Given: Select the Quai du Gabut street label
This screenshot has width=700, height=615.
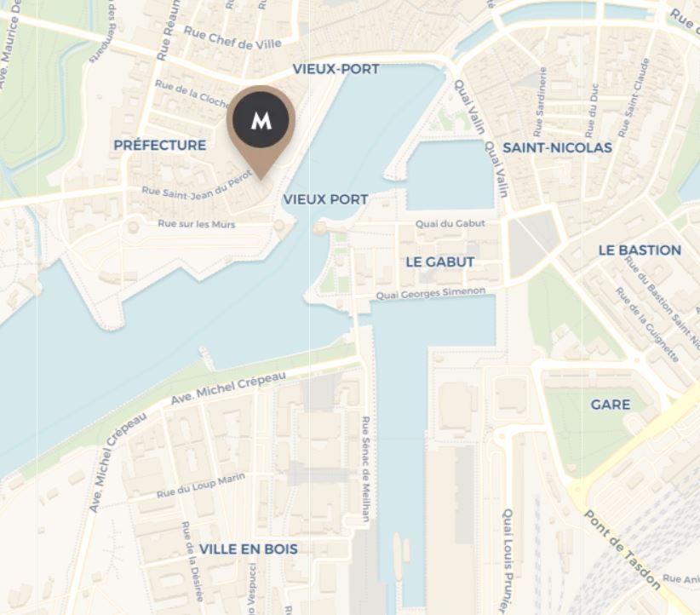Looking at the screenshot, I should click(x=450, y=223).
